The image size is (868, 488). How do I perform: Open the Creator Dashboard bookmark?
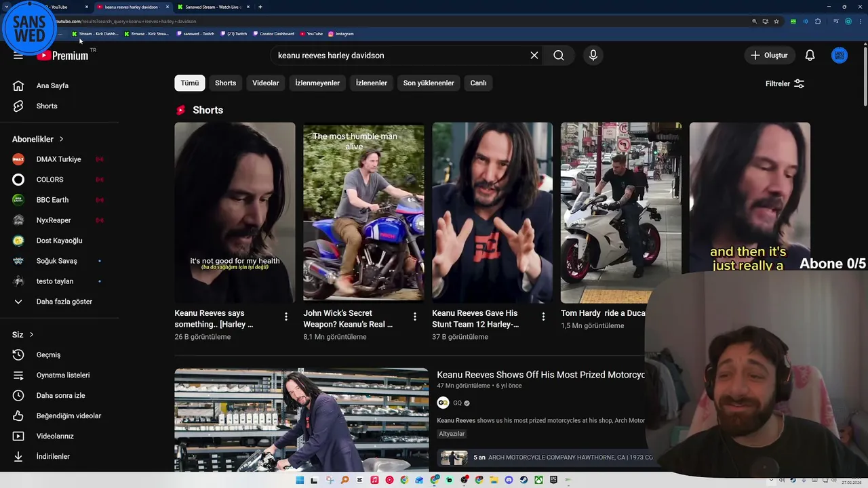tap(273, 33)
